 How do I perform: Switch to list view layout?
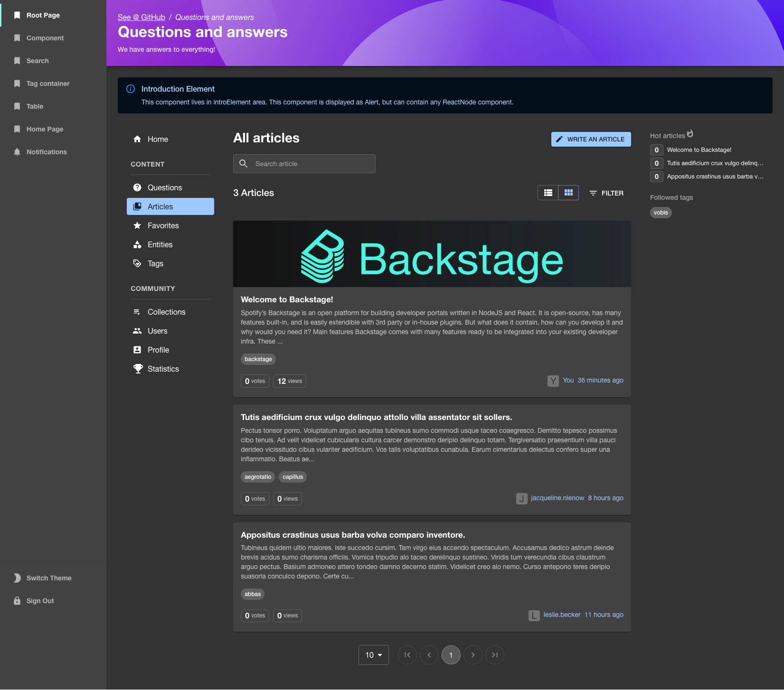(x=548, y=193)
